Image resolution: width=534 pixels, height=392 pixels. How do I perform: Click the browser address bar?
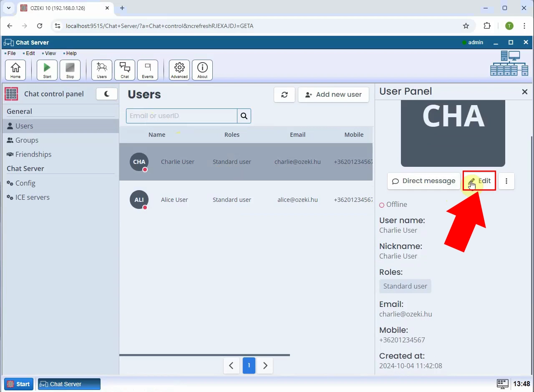coord(263,26)
